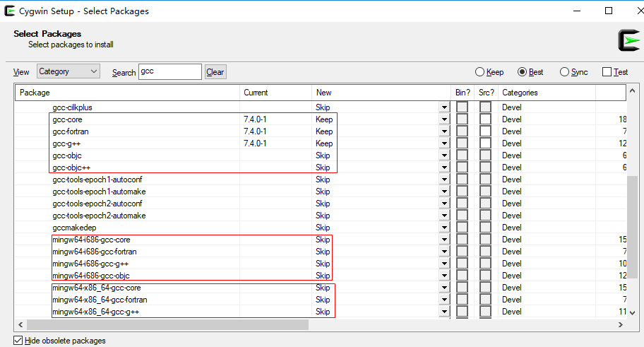Select the mingw64-x86_64-gcc-g++ package
Image resolution: width=644 pixels, height=347 pixels.
click(96, 312)
